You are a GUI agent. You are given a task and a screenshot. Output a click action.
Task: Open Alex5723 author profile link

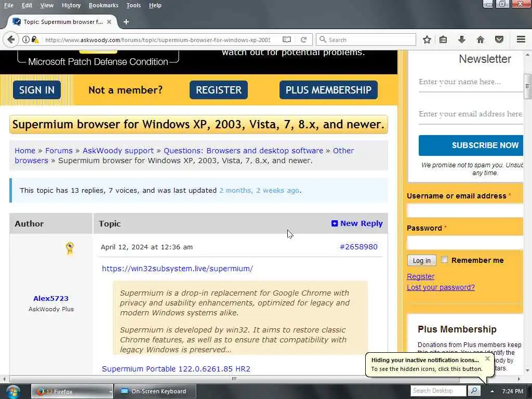[x=51, y=298]
